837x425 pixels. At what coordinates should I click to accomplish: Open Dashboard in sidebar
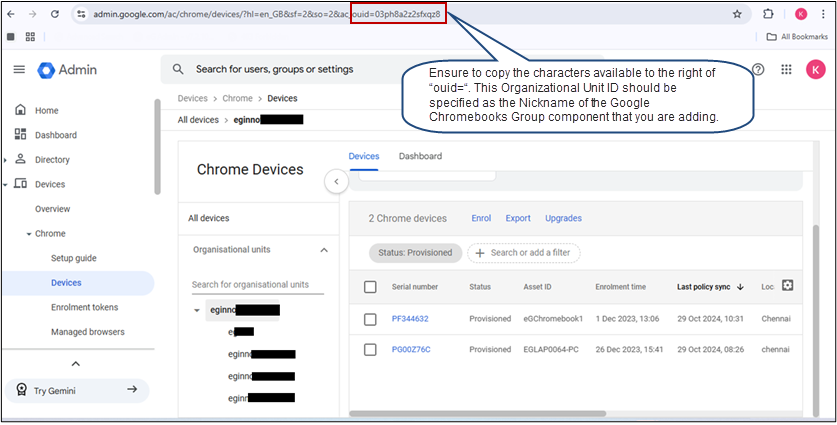(x=56, y=135)
